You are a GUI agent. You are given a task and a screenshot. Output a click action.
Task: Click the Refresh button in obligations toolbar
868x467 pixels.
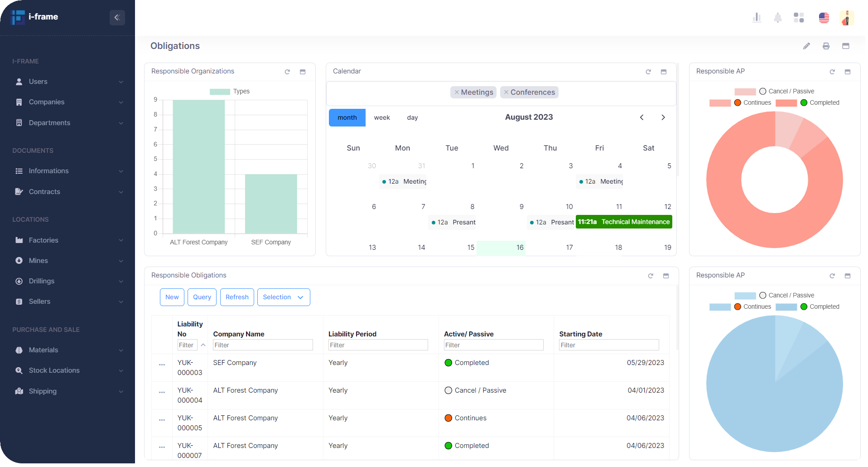[237, 297]
